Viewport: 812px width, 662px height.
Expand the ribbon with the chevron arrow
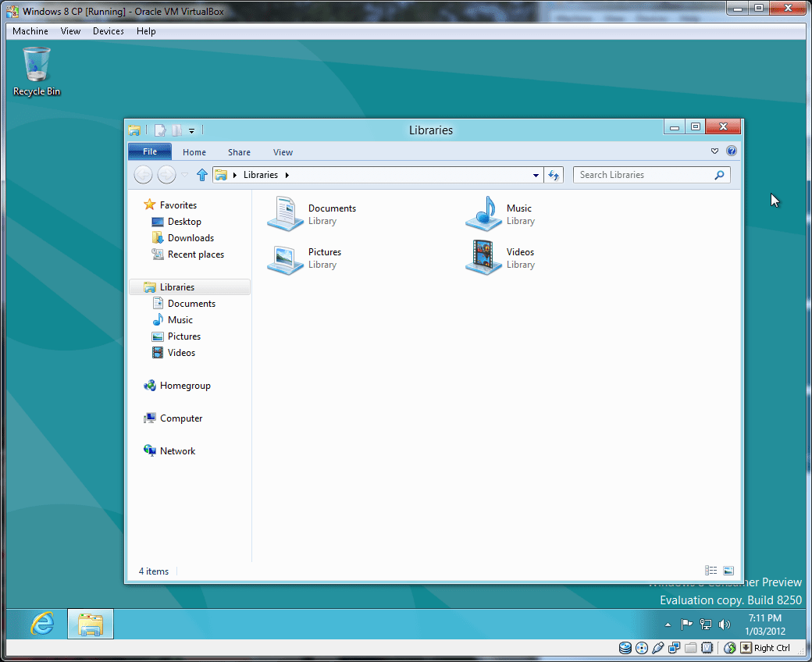click(x=714, y=151)
